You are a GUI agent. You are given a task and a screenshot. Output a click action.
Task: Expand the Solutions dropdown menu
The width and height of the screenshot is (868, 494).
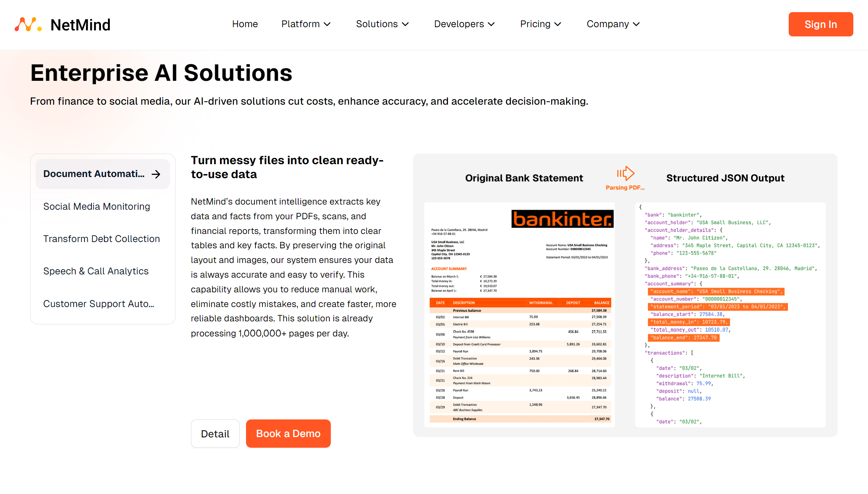(x=382, y=24)
